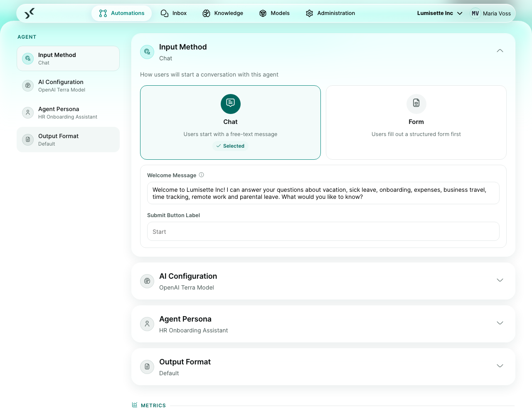Click the Agent Persona panel person icon
Viewport: 532px width, 416px height.
[147, 324]
